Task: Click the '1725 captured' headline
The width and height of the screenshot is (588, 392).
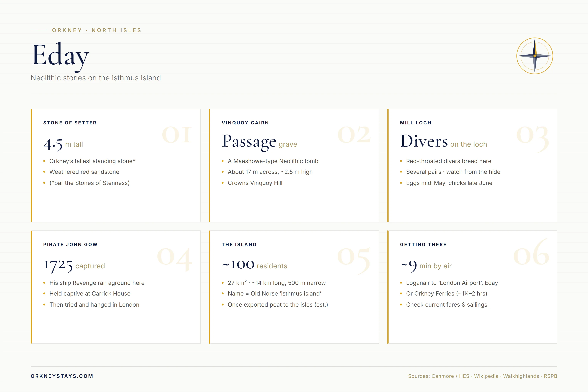Action: point(74,266)
